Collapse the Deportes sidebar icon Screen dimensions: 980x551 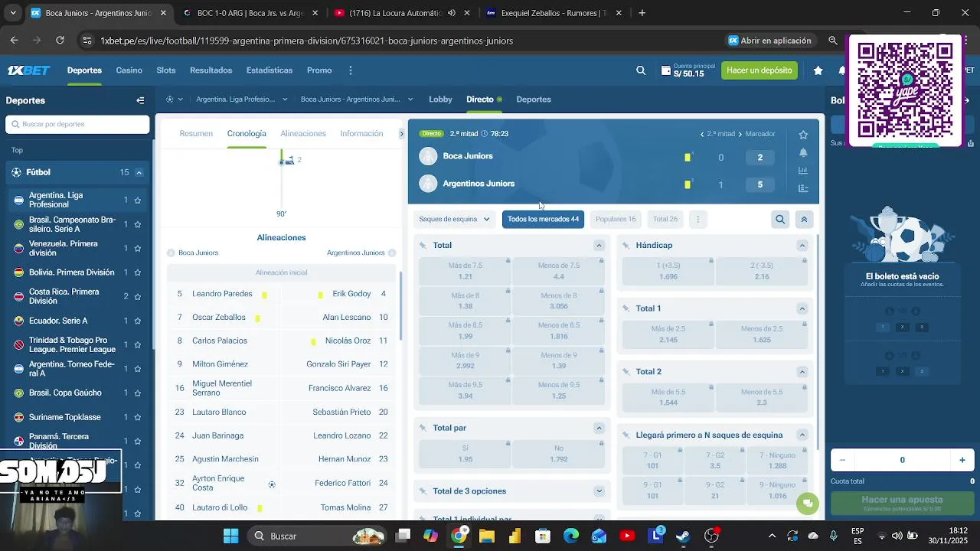pyautogui.click(x=140, y=100)
